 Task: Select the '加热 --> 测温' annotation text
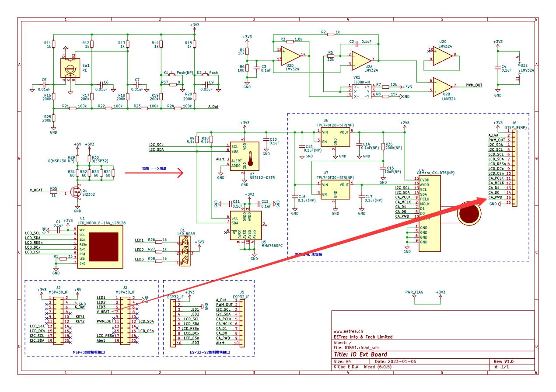point(154,168)
